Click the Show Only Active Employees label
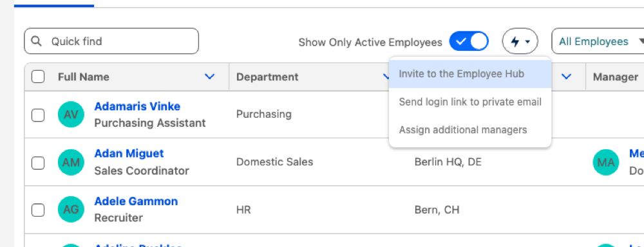Screen dimensions: 644x247 click(x=370, y=42)
